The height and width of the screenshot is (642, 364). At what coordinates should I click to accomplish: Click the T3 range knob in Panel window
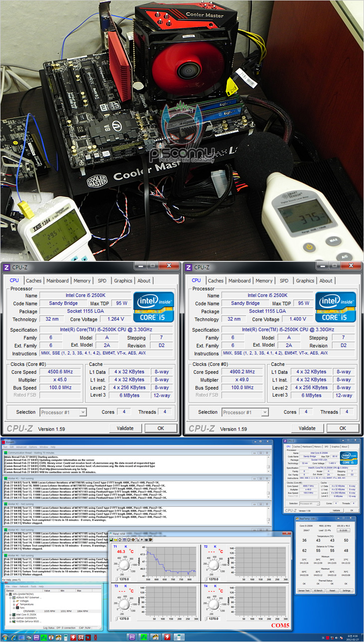[123, 604]
